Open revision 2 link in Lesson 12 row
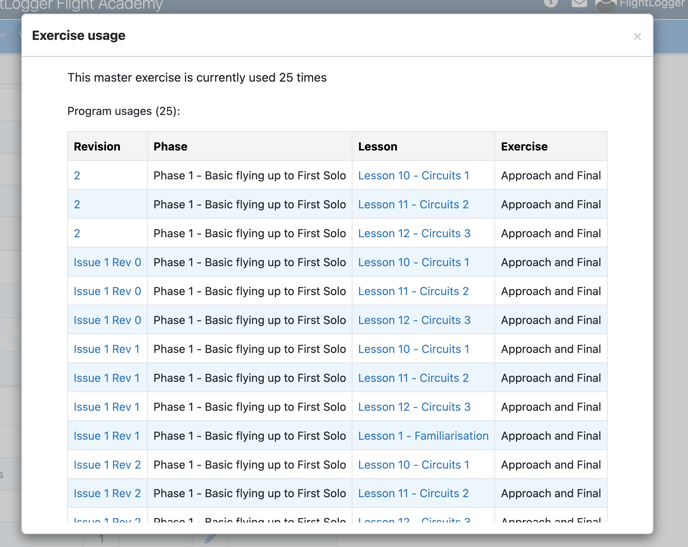688x547 pixels. (77, 233)
